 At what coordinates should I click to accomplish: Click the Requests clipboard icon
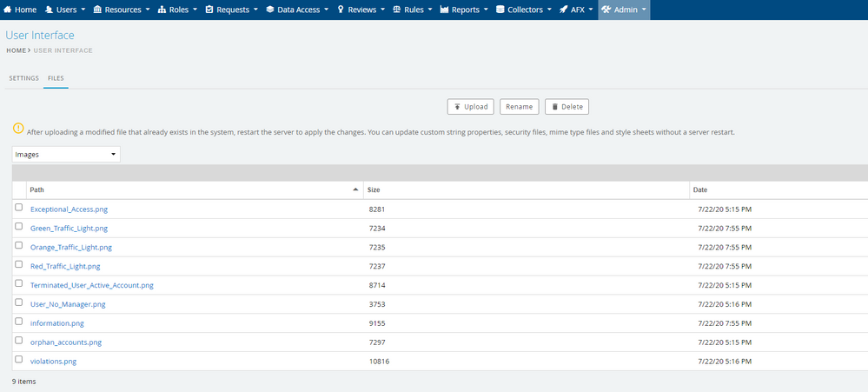(x=209, y=10)
